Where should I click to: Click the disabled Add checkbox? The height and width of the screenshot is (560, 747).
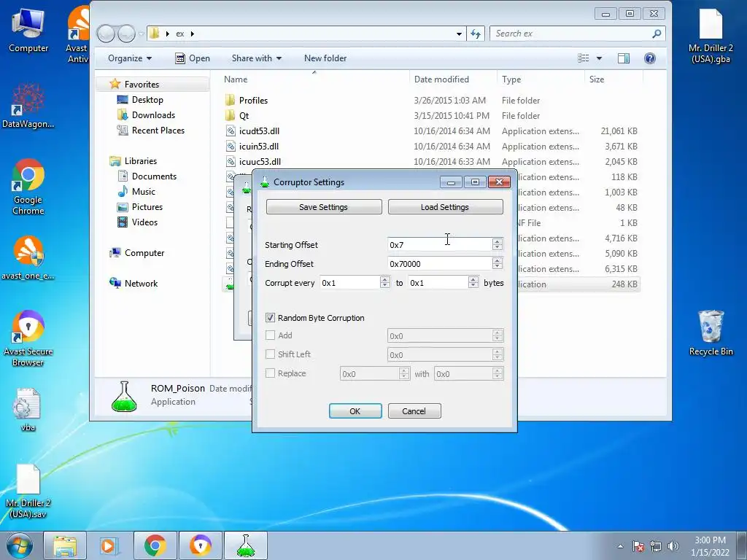tap(270, 335)
